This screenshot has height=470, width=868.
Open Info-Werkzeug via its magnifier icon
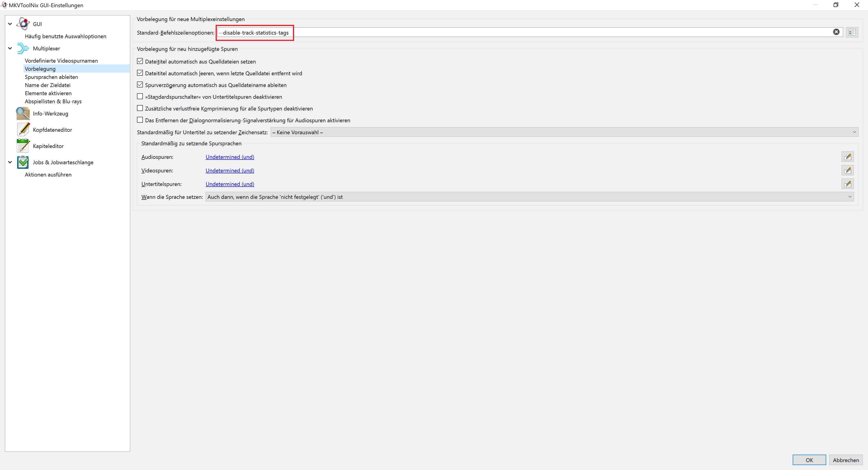coord(23,113)
